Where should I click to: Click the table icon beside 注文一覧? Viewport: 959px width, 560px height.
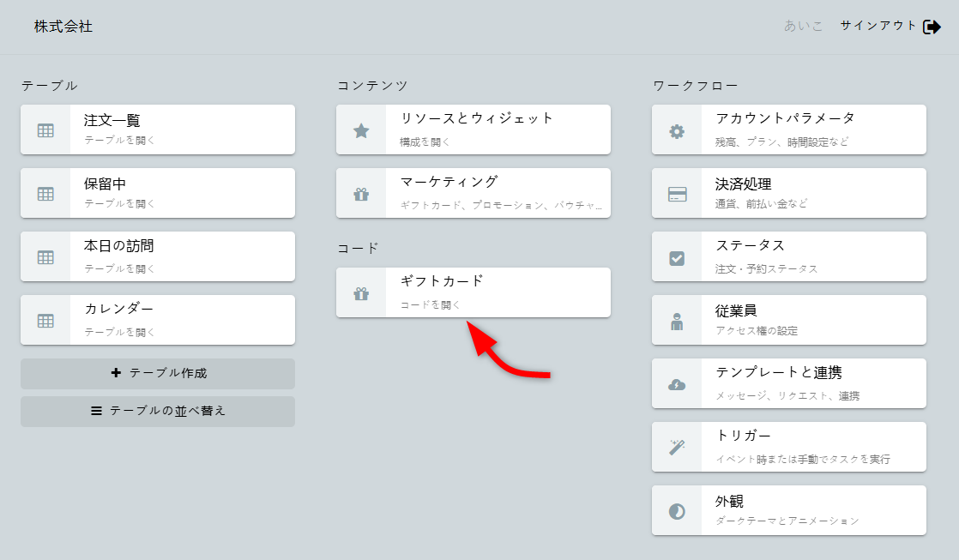click(x=45, y=130)
